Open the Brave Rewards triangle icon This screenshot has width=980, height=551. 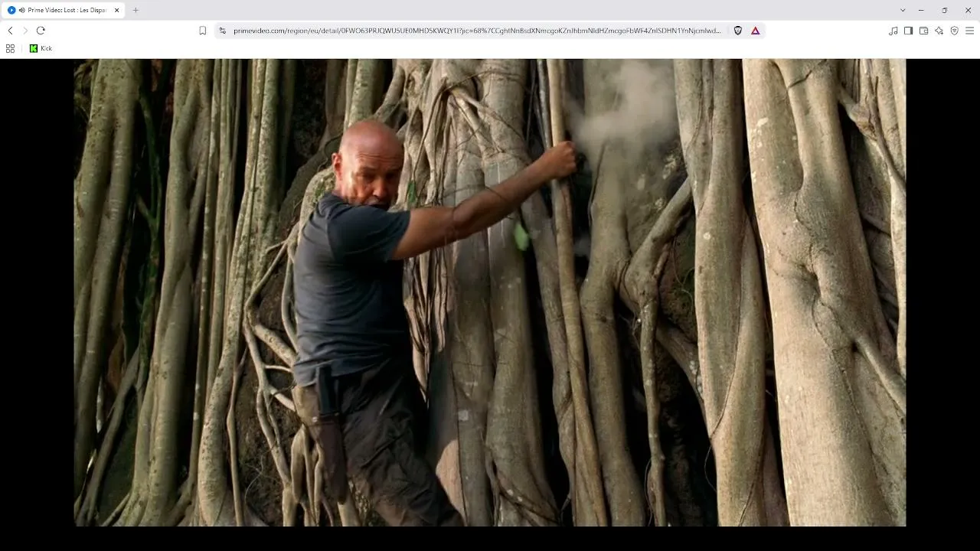coord(756,31)
